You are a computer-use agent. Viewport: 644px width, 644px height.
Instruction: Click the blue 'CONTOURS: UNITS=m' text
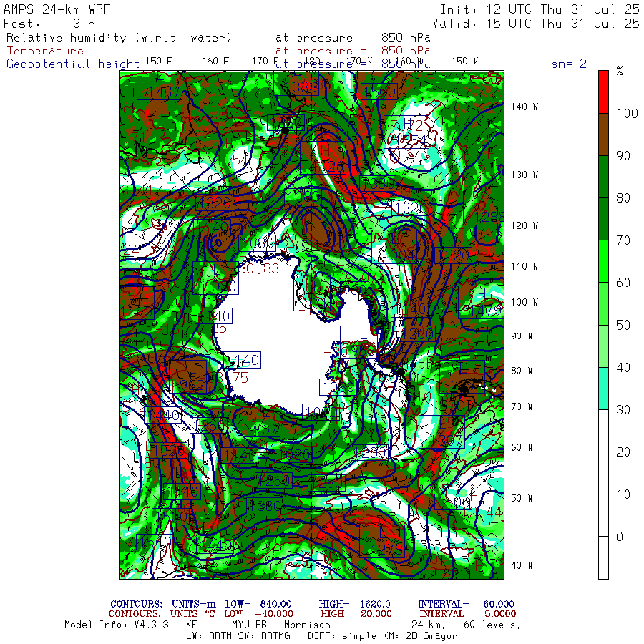tap(163, 604)
